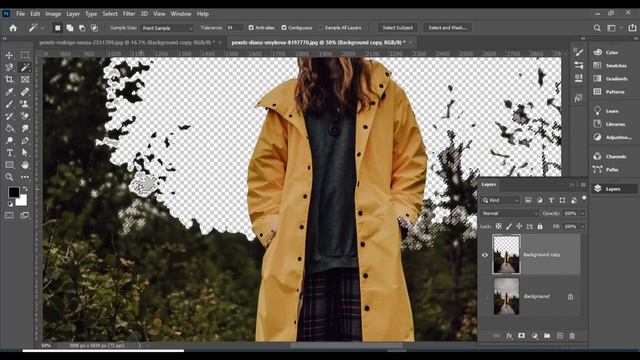Choose New Selection mode icon

point(58,28)
